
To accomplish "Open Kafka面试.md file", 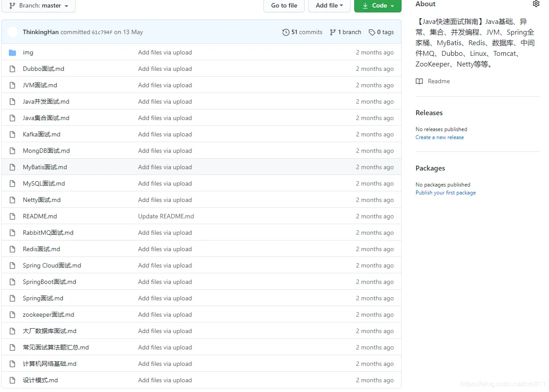I will pos(42,134).
